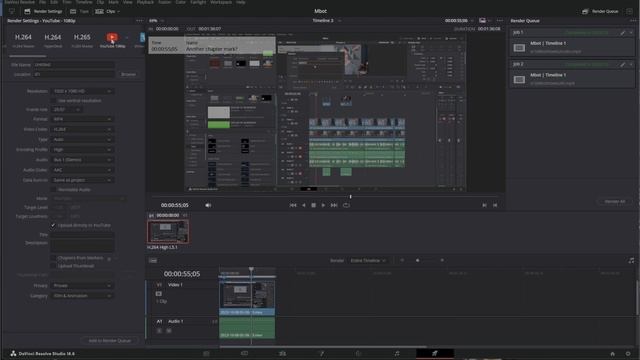
Task: Toggle the Render Queue panel button
Action: click(x=600, y=11)
